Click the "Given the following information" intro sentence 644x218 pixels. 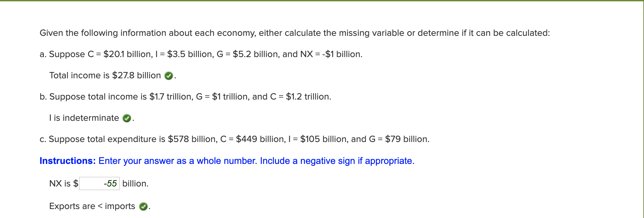point(295,33)
